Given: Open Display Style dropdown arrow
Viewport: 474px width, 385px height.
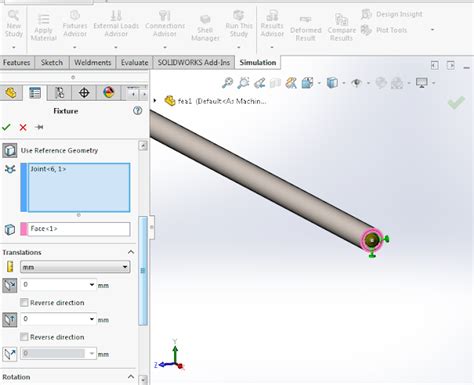Looking at the screenshot, I should coord(344,83).
